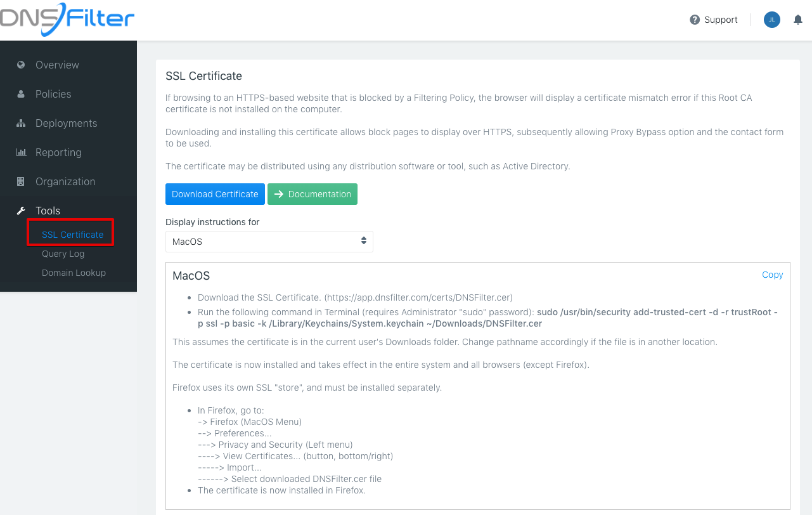Screen dimensions: 812x515
Task: Click 'The certificate is now installed in Firefox.'
Action: coord(282,490)
